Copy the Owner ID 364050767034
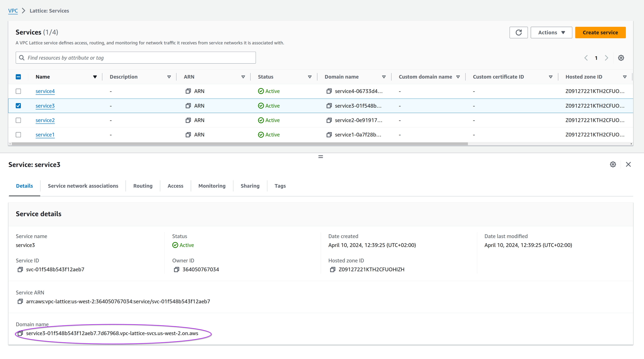This screenshot has width=644, height=359. tap(176, 269)
